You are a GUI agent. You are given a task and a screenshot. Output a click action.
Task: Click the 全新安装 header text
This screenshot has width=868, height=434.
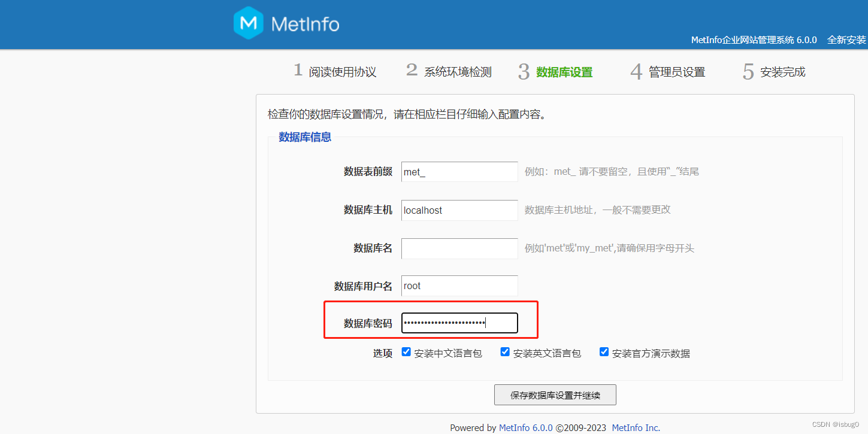coord(846,40)
